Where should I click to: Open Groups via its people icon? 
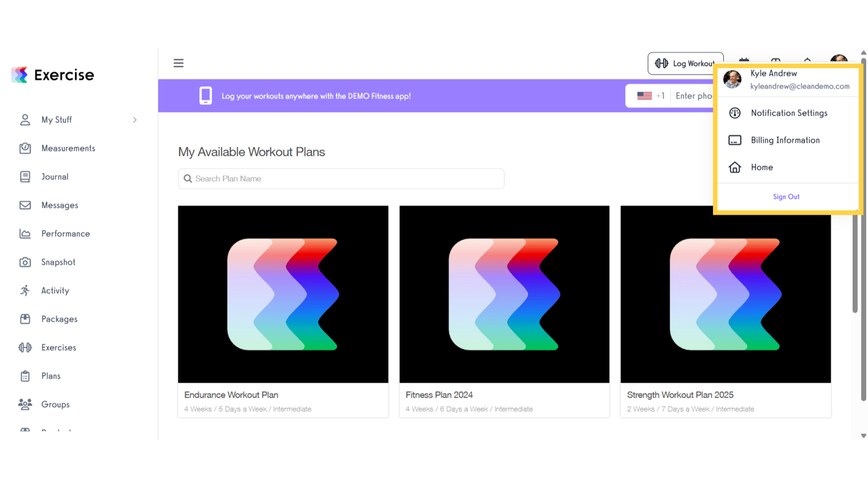coord(25,404)
